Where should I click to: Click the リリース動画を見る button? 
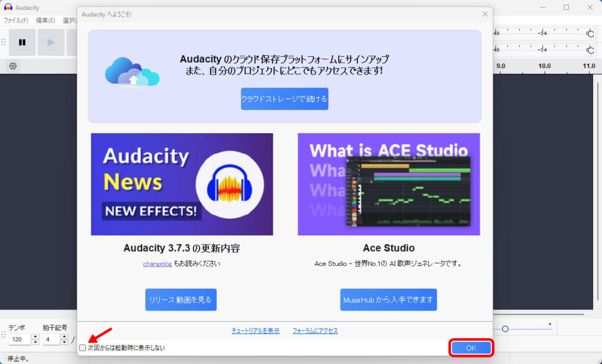tap(181, 299)
